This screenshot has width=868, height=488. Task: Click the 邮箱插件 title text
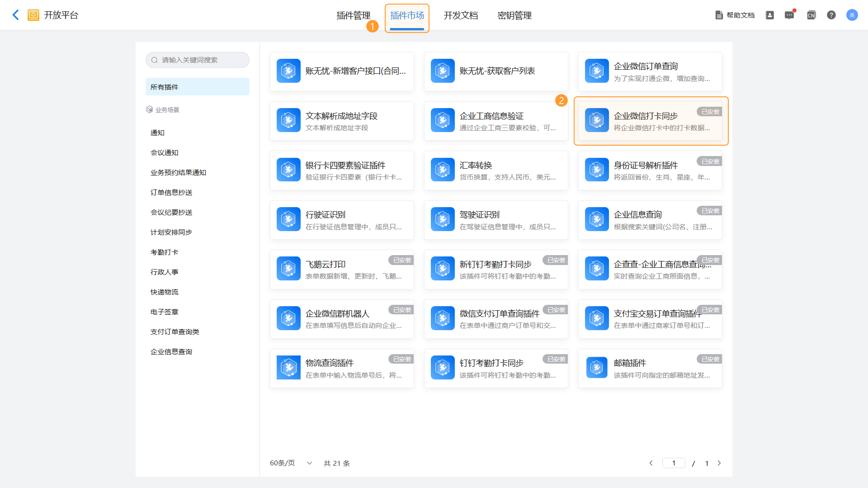[630, 363]
